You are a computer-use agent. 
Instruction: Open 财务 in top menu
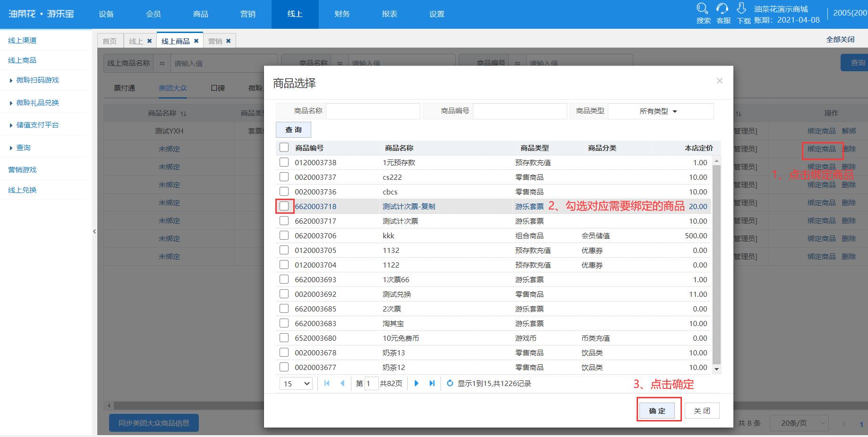[342, 14]
